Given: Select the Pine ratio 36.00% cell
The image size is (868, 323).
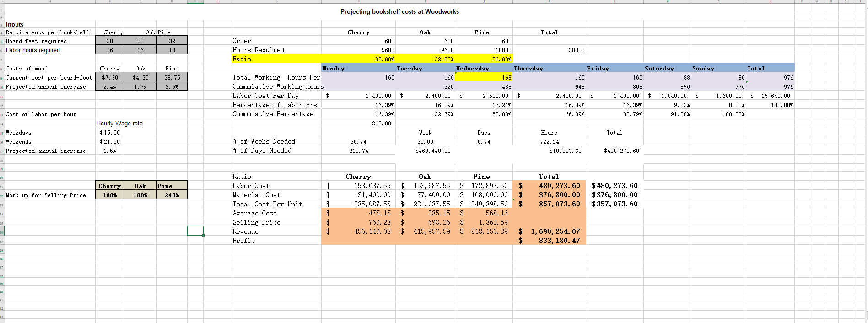Looking at the screenshot, I should [x=484, y=59].
